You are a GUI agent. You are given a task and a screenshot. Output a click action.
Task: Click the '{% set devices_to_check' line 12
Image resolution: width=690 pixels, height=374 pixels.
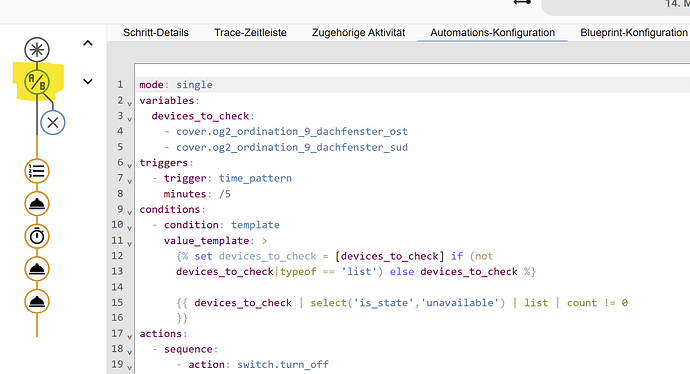[335, 256]
